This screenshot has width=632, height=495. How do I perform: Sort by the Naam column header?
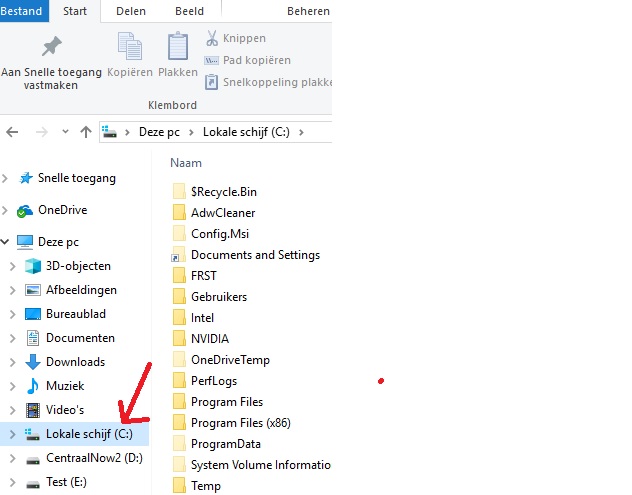[x=186, y=163]
